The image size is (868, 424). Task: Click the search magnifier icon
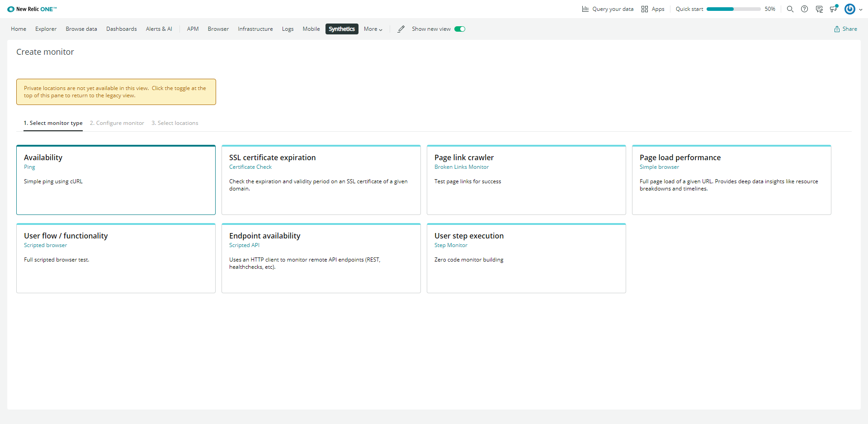pos(790,9)
